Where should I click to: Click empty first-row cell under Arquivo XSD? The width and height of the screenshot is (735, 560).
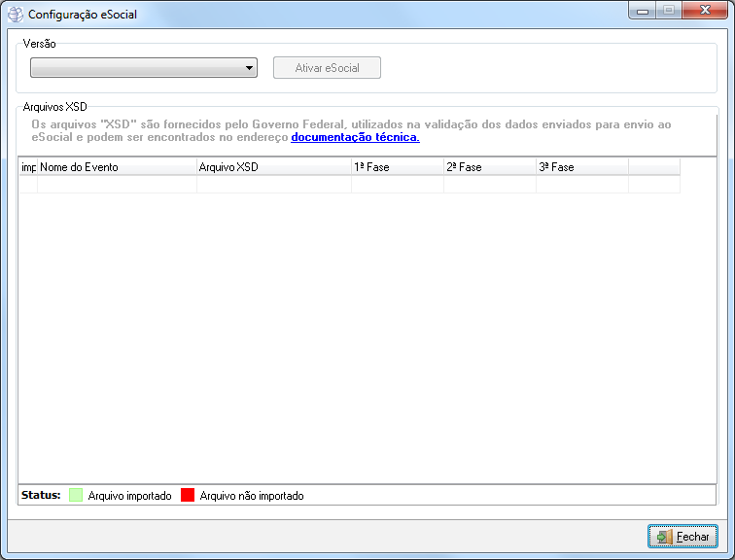pos(273,185)
